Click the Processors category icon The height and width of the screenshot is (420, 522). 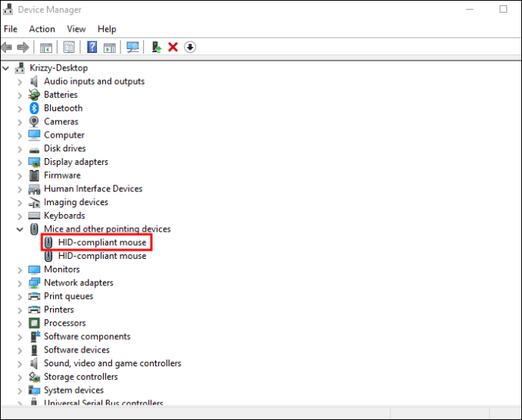coord(34,323)
